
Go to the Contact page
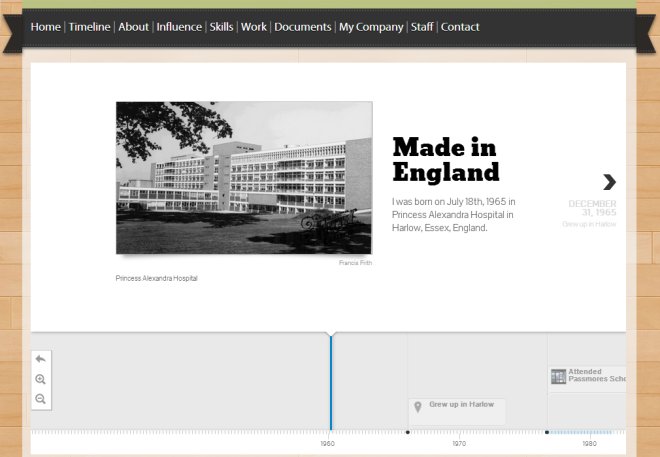460,27
